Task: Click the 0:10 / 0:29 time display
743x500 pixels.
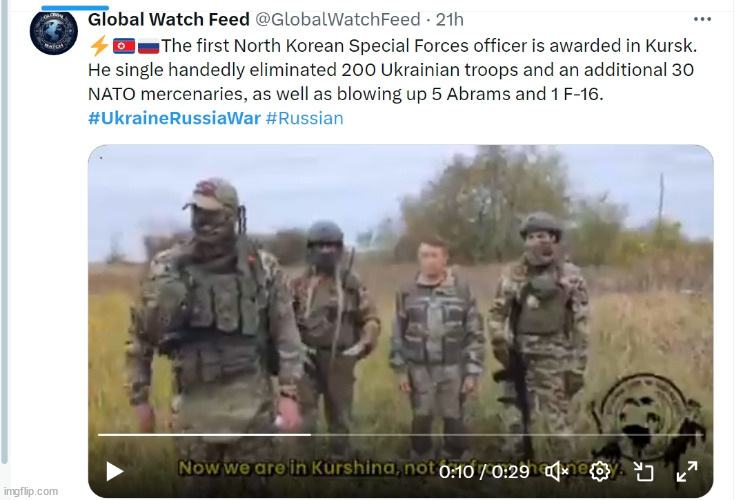Action: (x=484, y=472)
